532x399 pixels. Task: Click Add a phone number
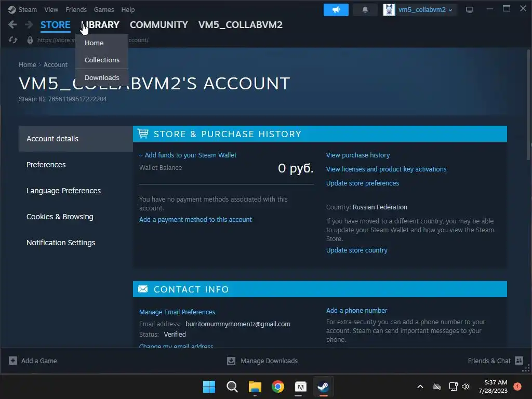coord(356,311)
